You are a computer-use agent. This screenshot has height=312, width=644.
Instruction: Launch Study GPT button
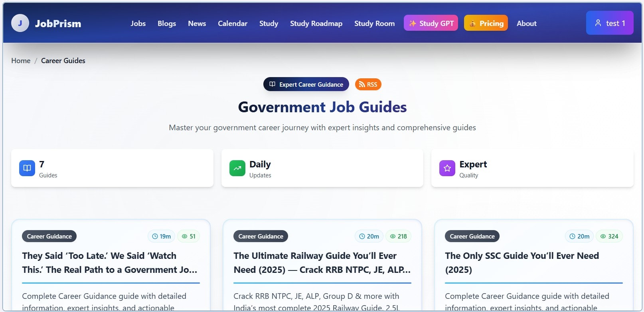point(431,23)
